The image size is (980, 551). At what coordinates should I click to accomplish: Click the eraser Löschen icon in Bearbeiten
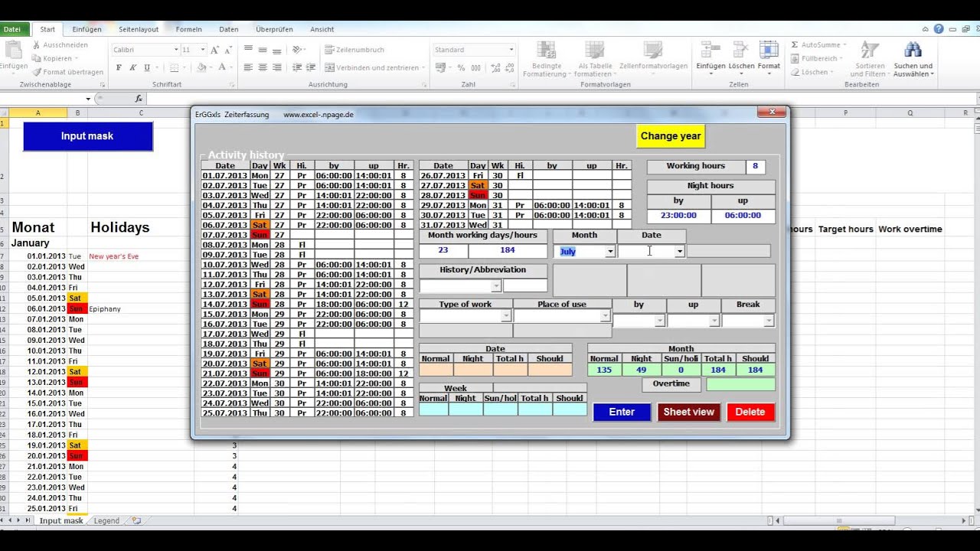(x=795, y=72)
